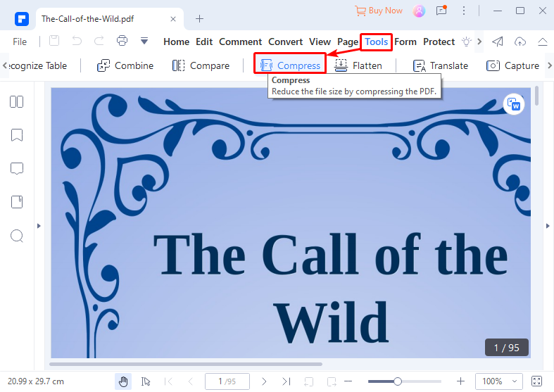554x392 pixels.
Task: Activate the text select cursor tool
Action: 146,381
